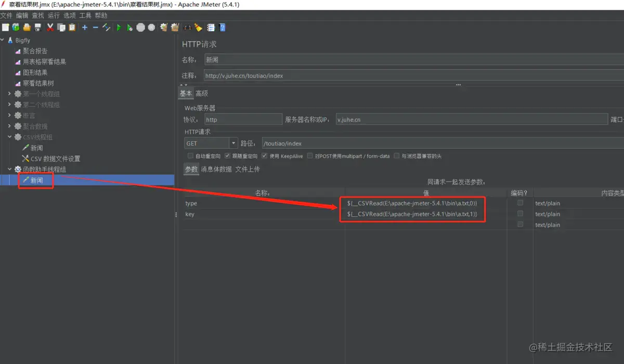Screen dimensions: 624x364
Task: Collapse 函数助手线程组 node
Action: point(10,170)
